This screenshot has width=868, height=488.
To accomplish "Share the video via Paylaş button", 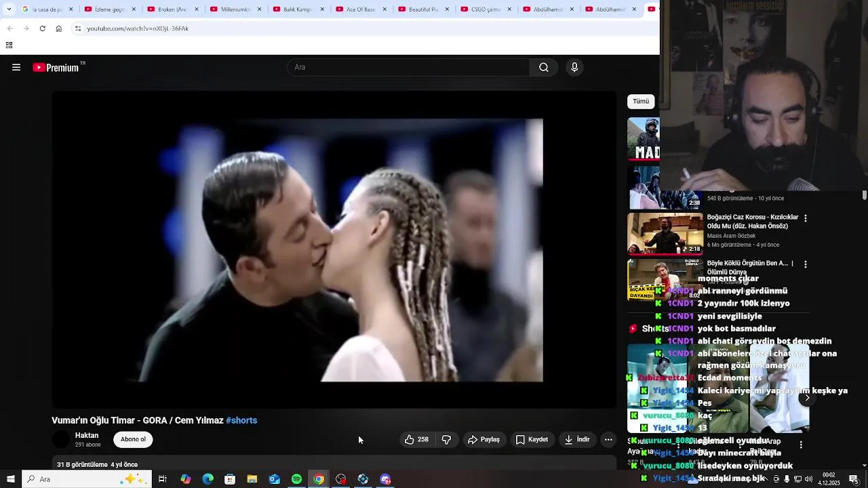I will (484, 439).
